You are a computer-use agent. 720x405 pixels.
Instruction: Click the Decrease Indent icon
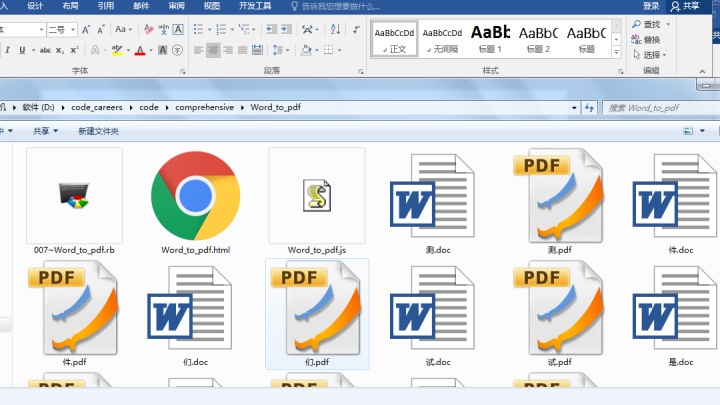point(271,29)
